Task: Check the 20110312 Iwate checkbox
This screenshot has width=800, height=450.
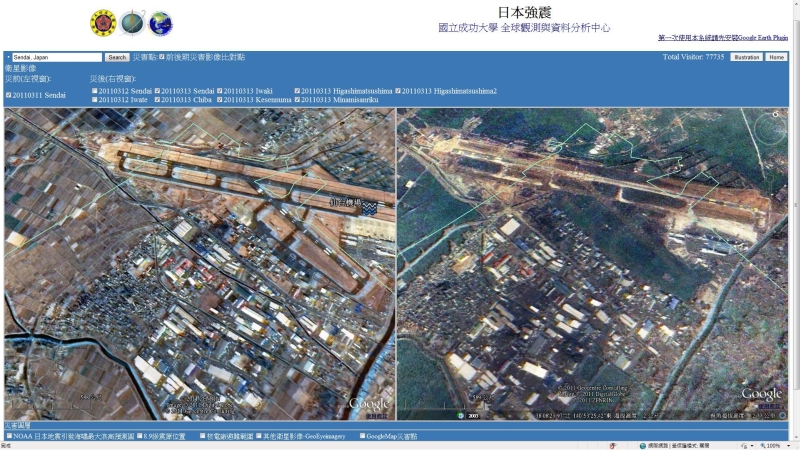Action: coord(95,99)
